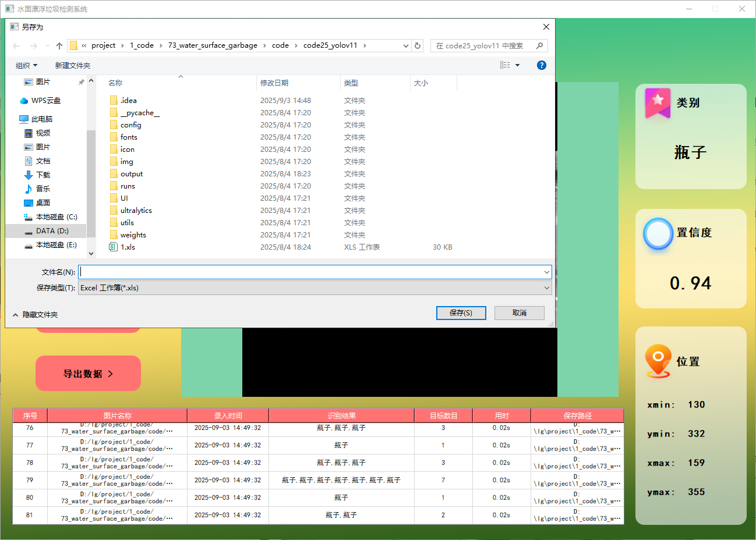Image resolution: width=756 pixels, height=540 pixels.
Task: Go back in the Save As dialog
Action: 16,45
